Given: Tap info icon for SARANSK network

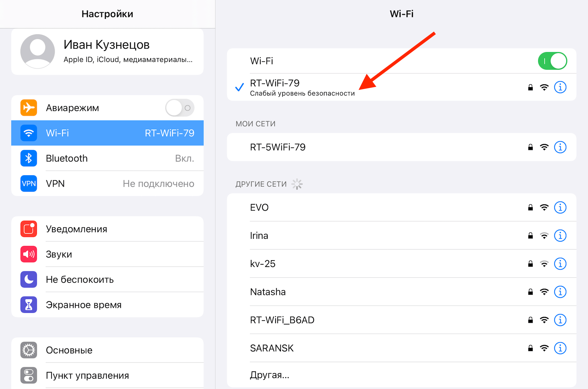Looking at the screenshot, I should tap(560, 348).
